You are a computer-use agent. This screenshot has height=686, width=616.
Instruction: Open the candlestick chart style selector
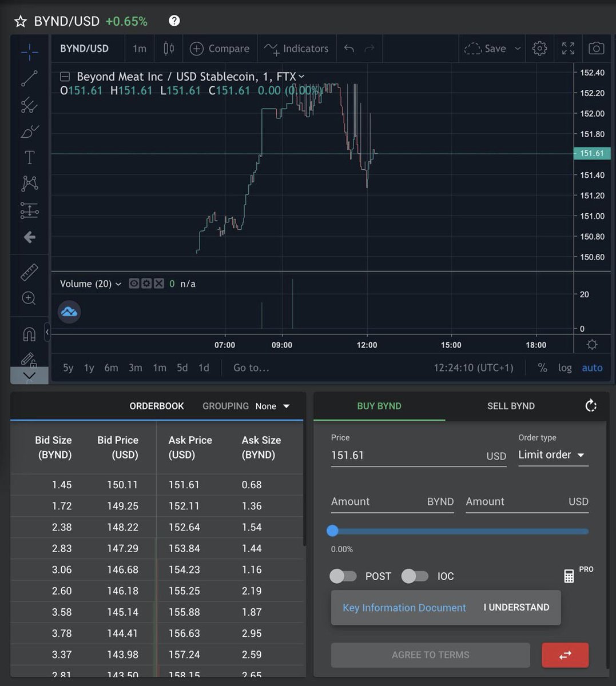(169, 49)
